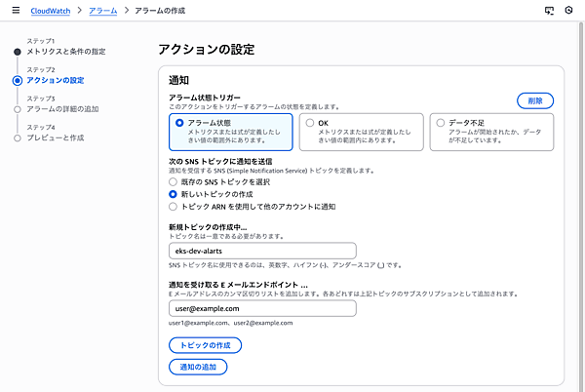The image size is (585, 392).
Task: Open the settings hexagon icon
Action: click(568, 11)
